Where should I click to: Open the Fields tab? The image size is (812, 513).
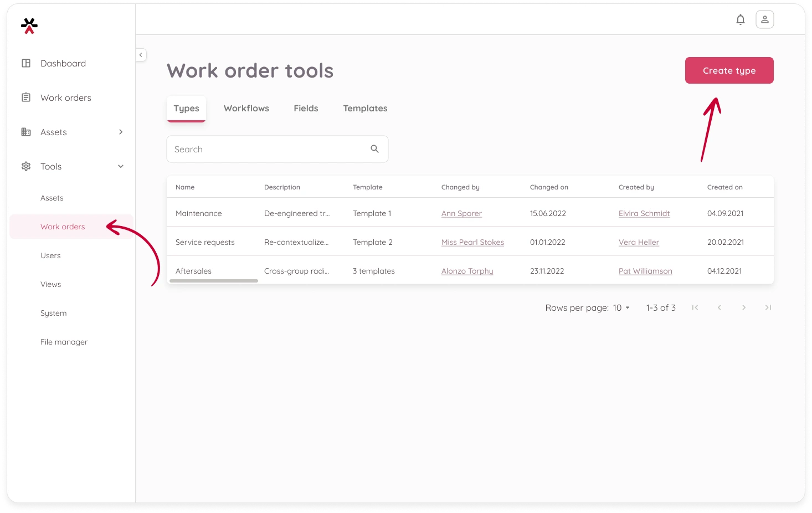[306, 109]
